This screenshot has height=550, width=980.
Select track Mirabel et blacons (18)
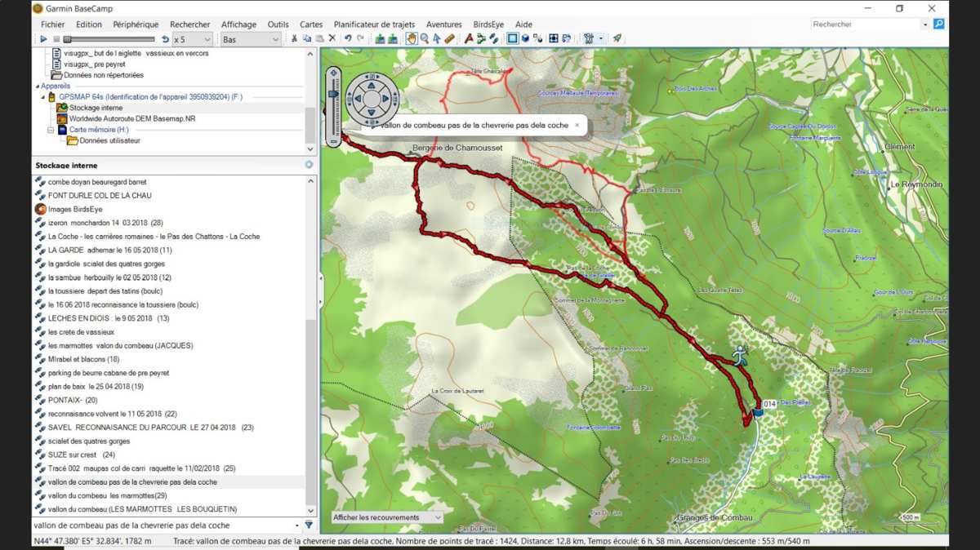point(83,359)
